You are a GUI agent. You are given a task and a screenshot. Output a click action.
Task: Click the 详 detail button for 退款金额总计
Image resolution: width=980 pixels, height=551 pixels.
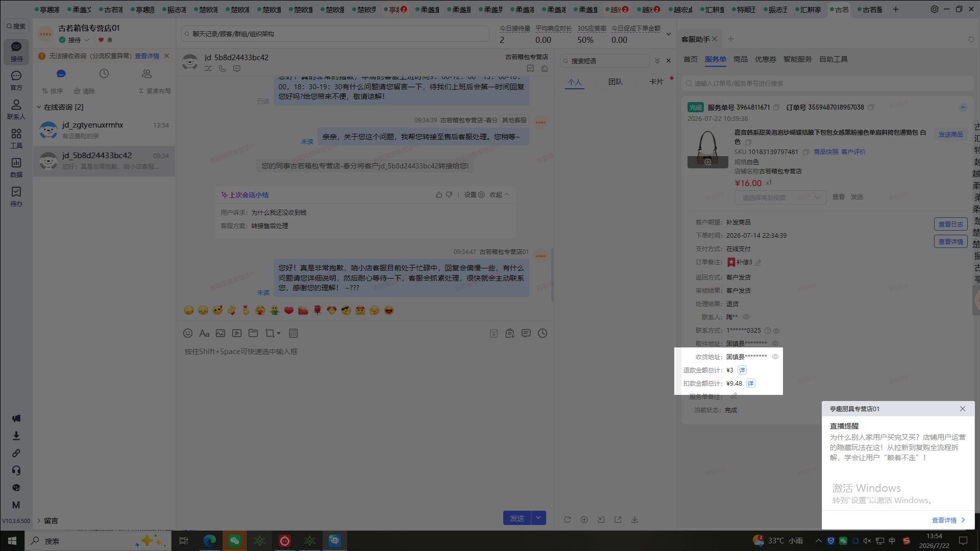pyautogui.click(x=742, y=370)
